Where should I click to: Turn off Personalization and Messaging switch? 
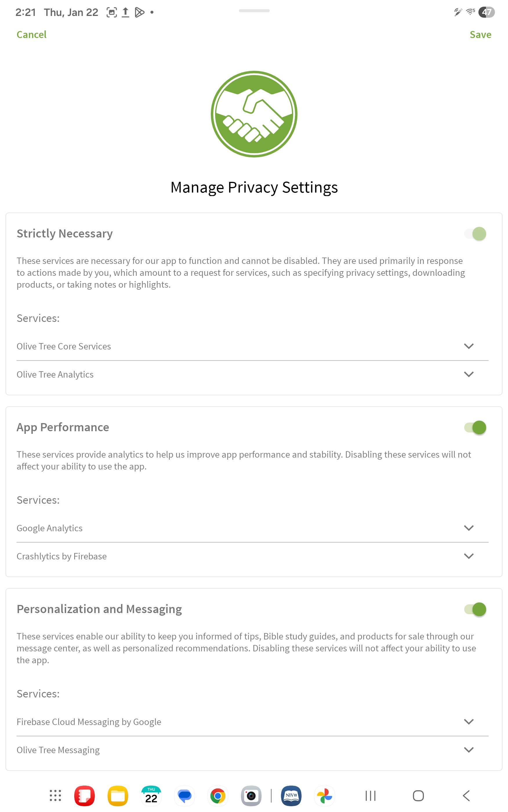click(x=475, y=609)
